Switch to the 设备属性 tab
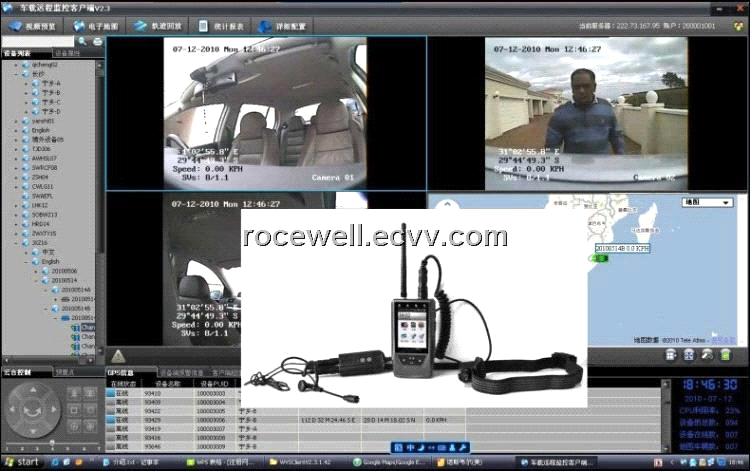Viewport: 752px width, 472px height. click(69, 53)
